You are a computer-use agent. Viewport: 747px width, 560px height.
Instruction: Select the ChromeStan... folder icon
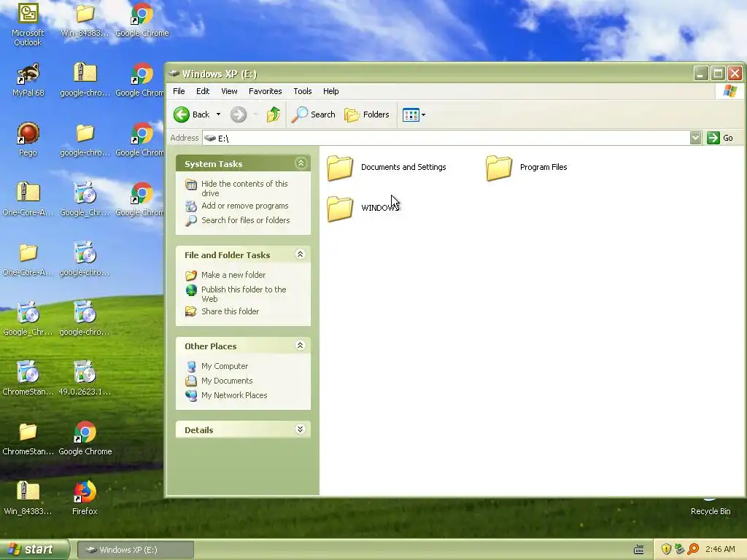click(x=28, y=438)
